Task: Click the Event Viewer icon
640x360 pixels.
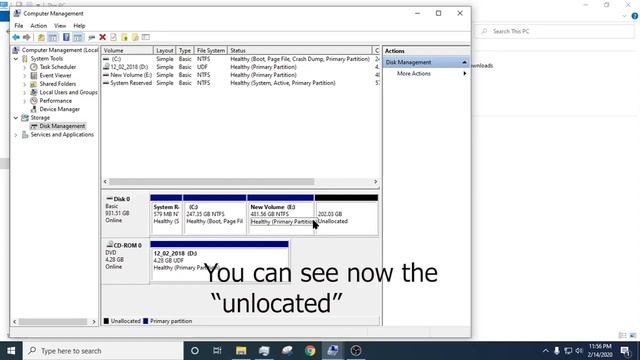Action: [34, 76]
